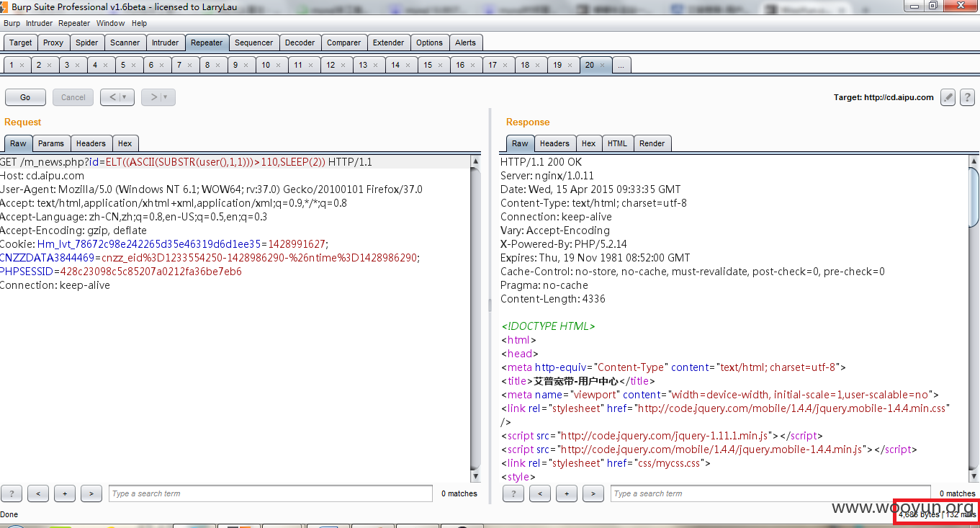Click the X-Powered-By: PHP/5.2.14 response header
The image size is (980, 528).
click(564, 244)
